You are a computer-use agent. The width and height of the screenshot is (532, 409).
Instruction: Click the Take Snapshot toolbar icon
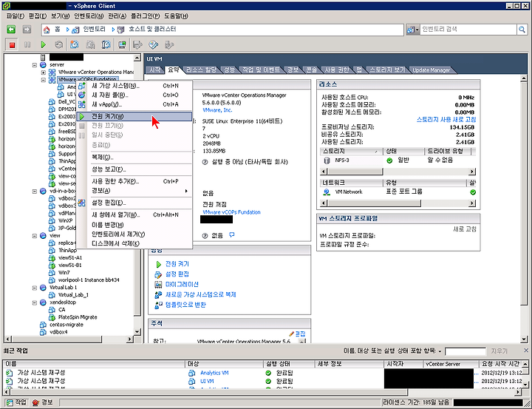[75, 44]
